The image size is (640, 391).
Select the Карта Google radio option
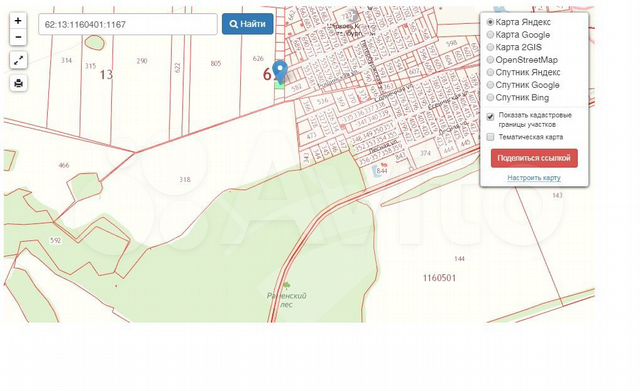pos(490,35)
